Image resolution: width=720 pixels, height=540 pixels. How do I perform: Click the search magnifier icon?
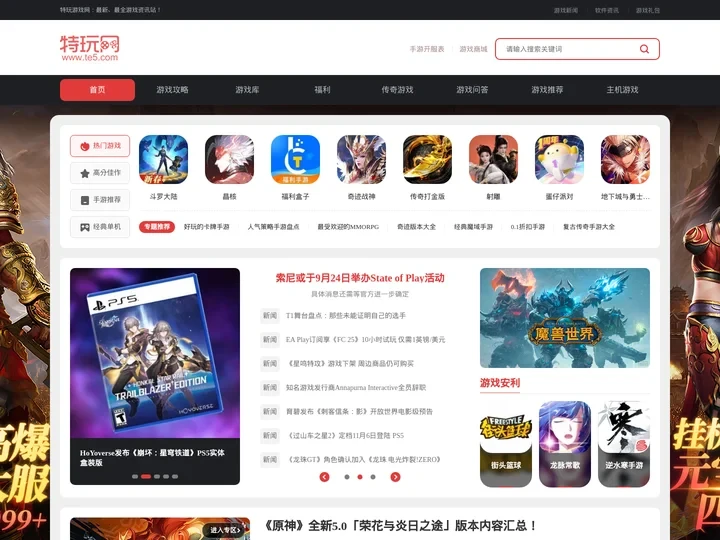644,49
